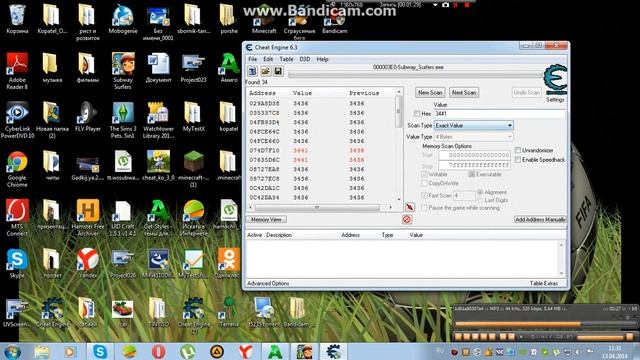Switch to Cheat Engine taskbar button
This screenshot has width=640, height=360.
(x=333, y=351)
